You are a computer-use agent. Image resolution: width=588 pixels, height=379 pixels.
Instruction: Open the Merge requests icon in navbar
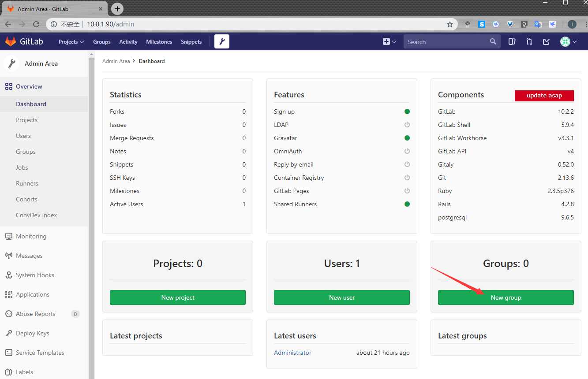pyautogui.click(x=529, y=42)
